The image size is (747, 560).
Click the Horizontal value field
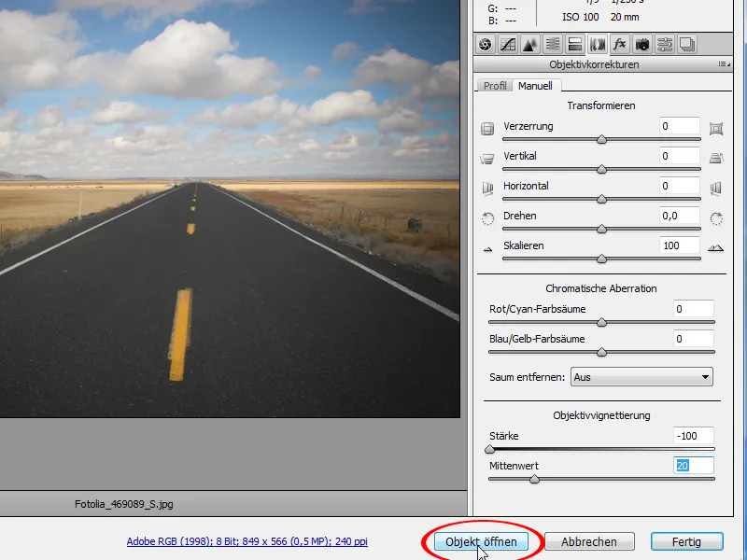[x=680, y=186]
